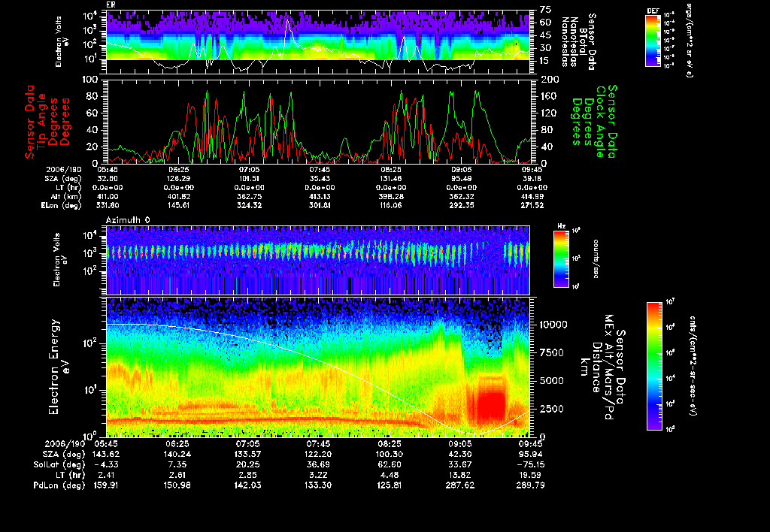
Task: Click the 'Alt (km)' row label
Action: coord(66,197)
